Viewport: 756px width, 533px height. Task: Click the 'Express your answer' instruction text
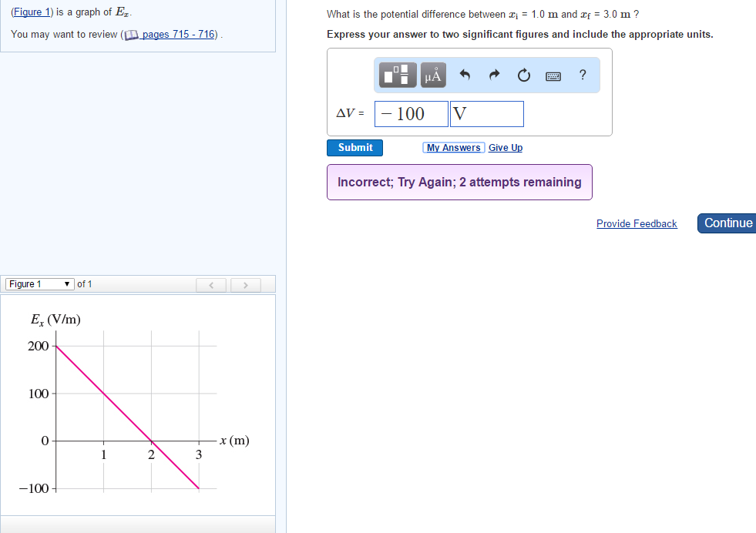coord(519,34)
